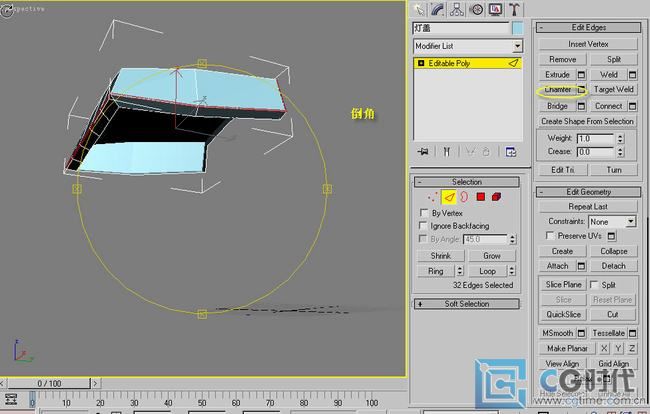The image size is (650, 414).
Task: Enable Slice Plane Split checkbox
Action: click(x=594, y=284)
